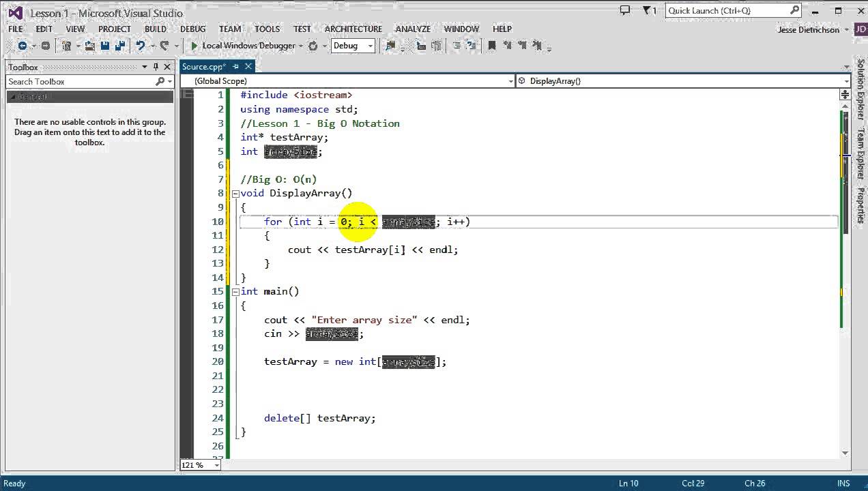
Task: Click the JD account avatar
Action: click(860, 29)
